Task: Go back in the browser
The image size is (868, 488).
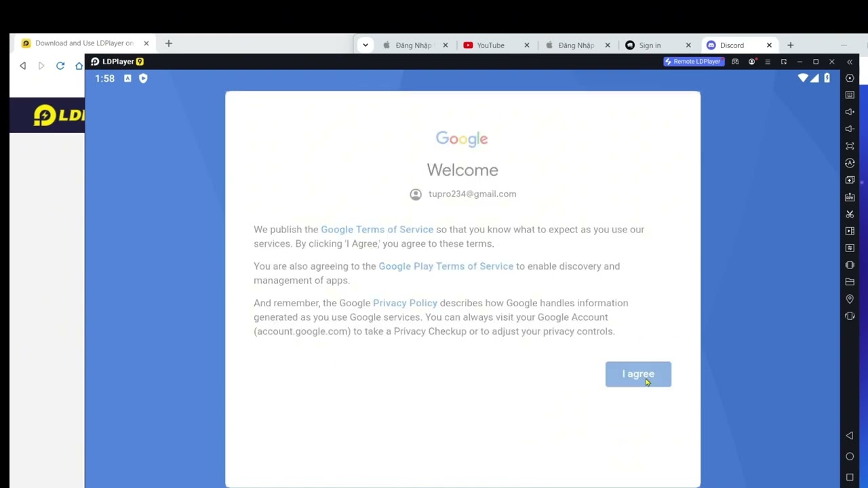Action: [23, 66]
